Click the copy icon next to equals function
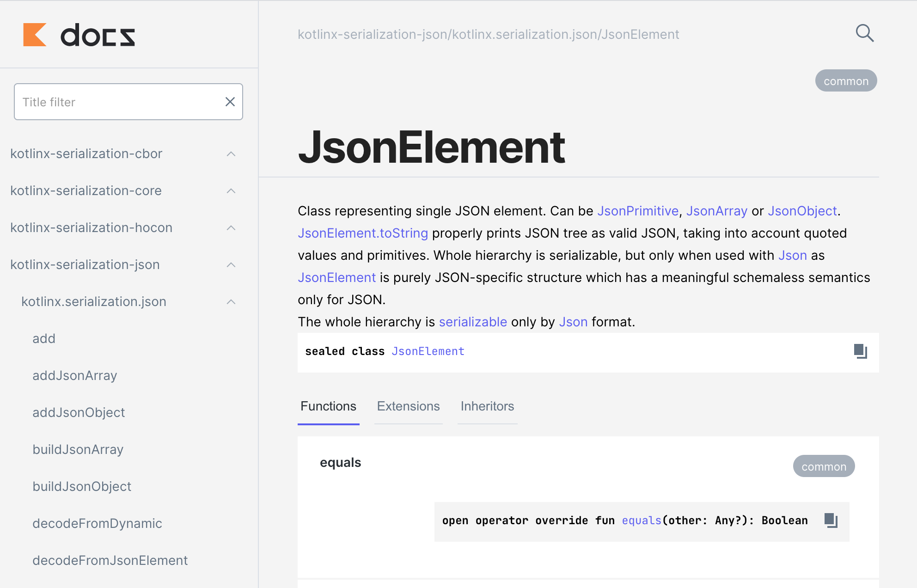The image size is (917, 588). (x=831, y=521)
